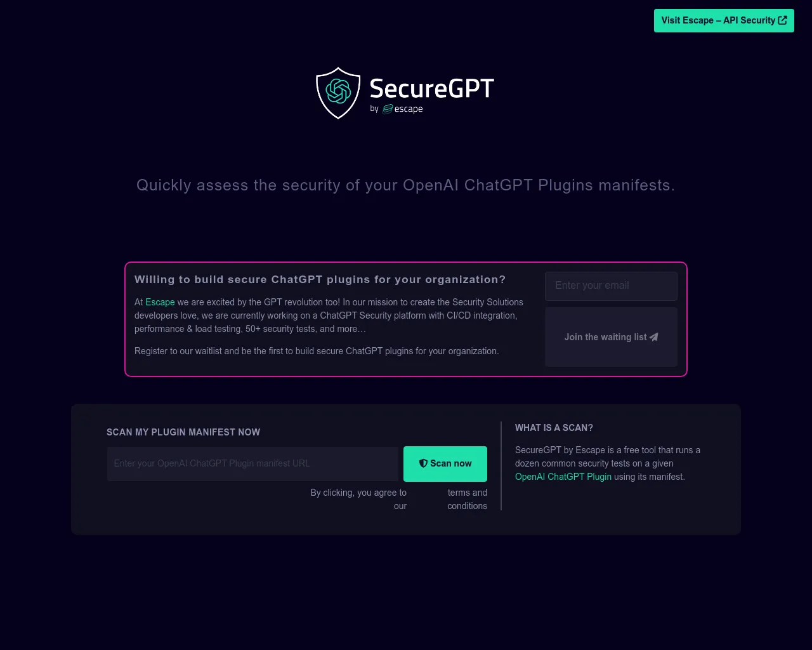The height and width of the screenshot is (650, 812).
Task: Click the shield icon inside Scan now button
Action: coord(422,463)
